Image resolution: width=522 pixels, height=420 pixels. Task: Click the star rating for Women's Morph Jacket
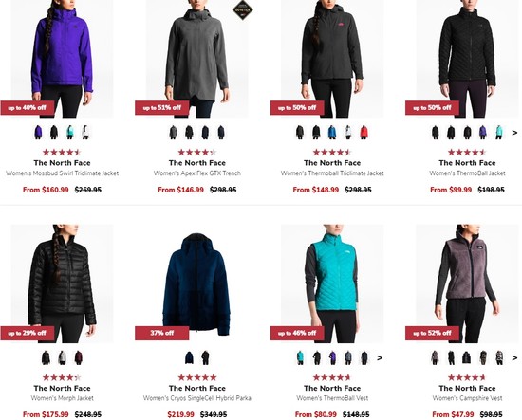click(62, 377)
